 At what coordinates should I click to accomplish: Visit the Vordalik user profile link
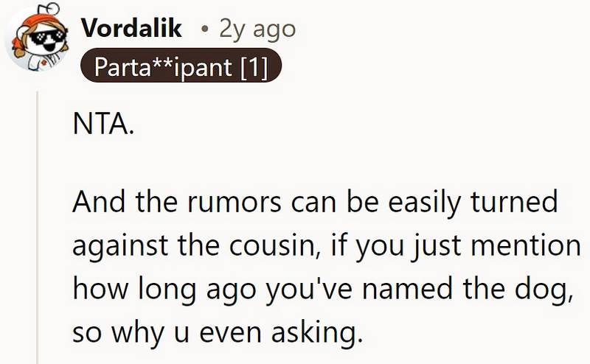(131, 28)
